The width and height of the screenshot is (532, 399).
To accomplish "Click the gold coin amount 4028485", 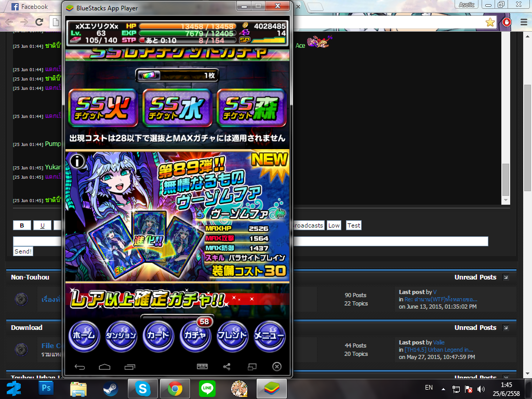I will [270, 26].
